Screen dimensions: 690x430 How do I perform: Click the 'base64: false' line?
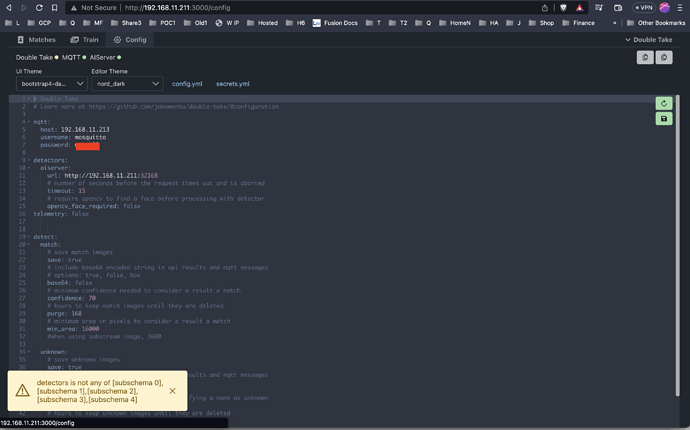tap(70, 283)
